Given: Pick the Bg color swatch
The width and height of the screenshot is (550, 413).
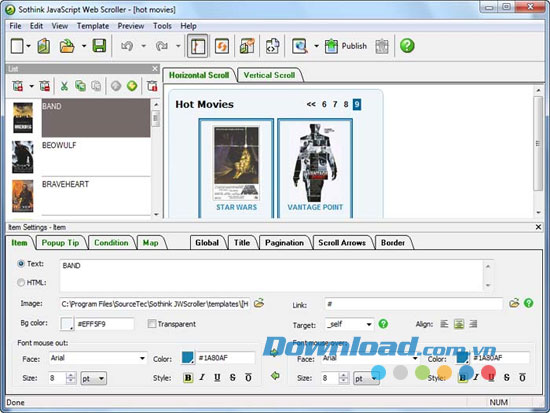Looking at the screenshot, I should [67, 324].
